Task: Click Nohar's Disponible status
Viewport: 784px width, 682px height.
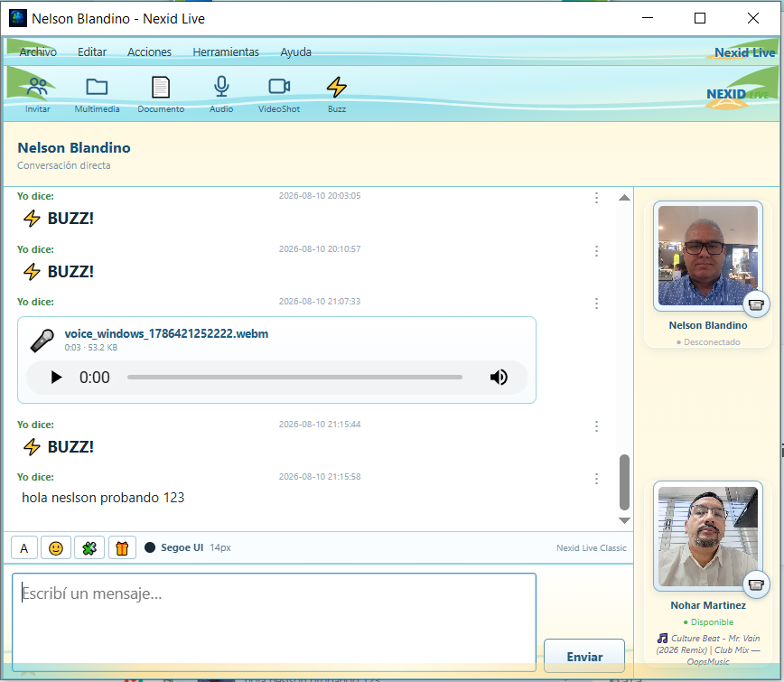Action: click(x=708, y=622)
